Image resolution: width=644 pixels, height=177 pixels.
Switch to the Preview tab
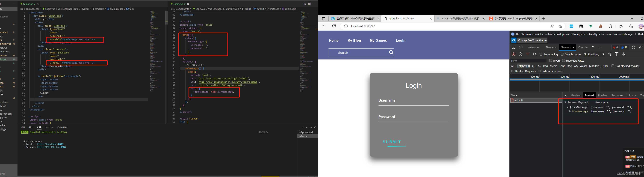tap(602, 95)
